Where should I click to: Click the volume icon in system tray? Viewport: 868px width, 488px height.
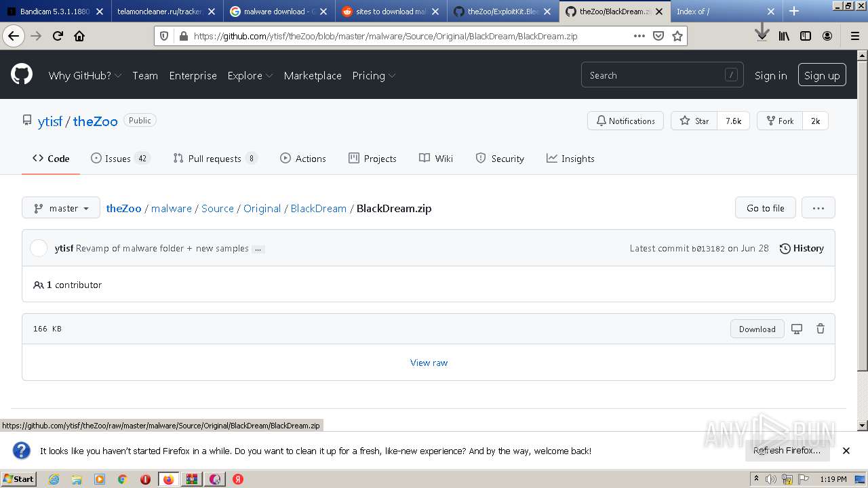click(x=771, y=479)
